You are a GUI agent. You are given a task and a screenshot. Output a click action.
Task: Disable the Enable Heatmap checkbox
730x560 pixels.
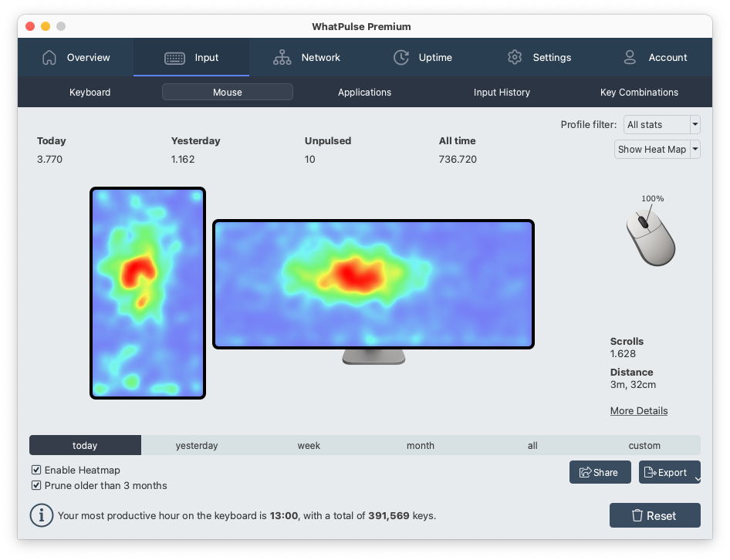[x=35, y=470]
